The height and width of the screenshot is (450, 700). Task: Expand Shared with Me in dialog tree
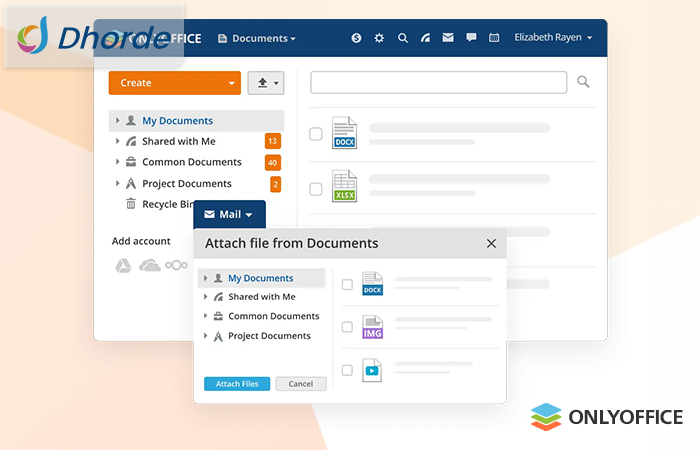[207, 297]
